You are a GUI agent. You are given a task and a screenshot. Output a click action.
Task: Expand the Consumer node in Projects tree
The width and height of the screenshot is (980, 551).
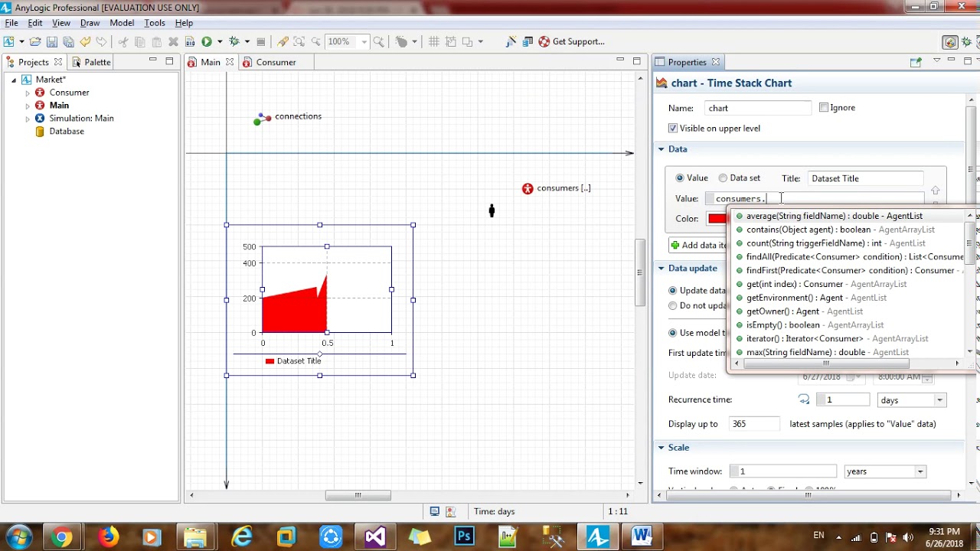[x=28, y=93]
